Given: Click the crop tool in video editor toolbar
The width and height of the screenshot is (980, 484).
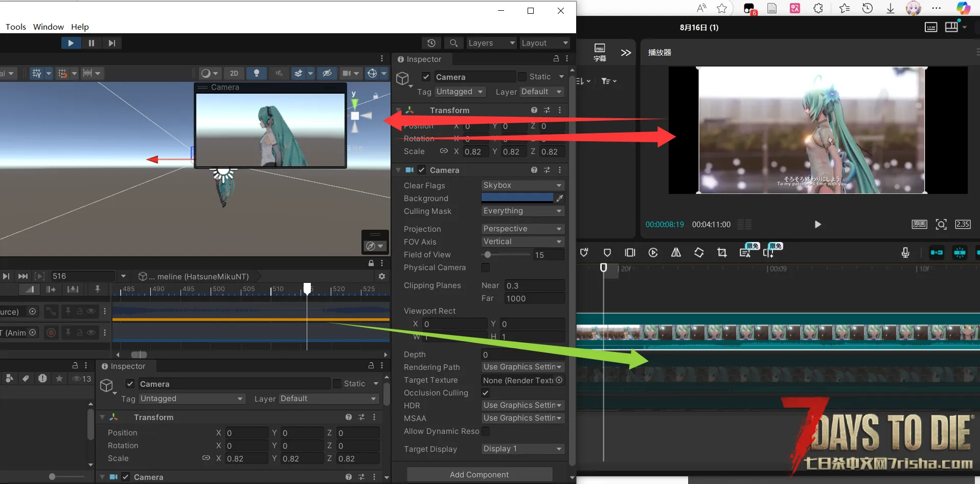Looking at the screenshot, I should click(722, 253).
